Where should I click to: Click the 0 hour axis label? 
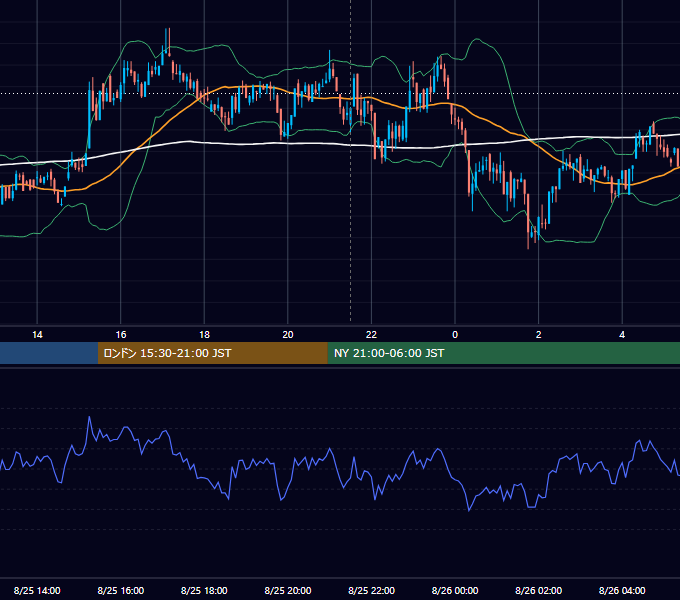click(x=455, y=335)
